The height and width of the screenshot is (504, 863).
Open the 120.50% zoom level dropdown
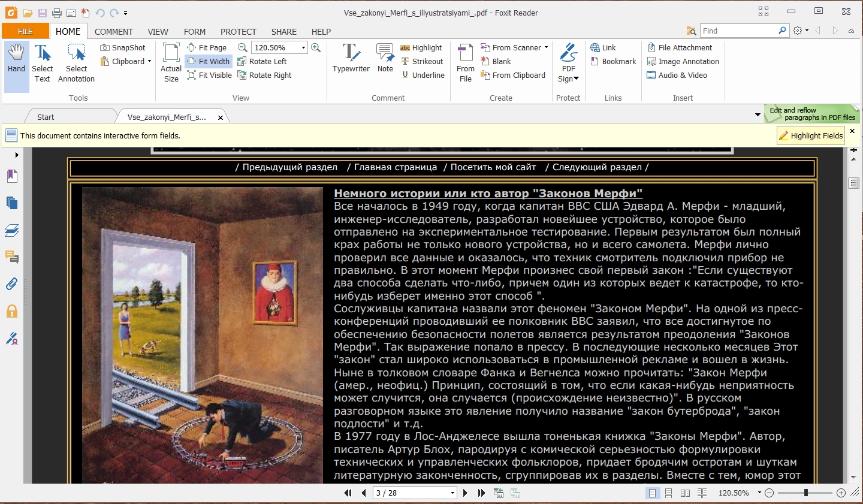click(x=303, y=47)
